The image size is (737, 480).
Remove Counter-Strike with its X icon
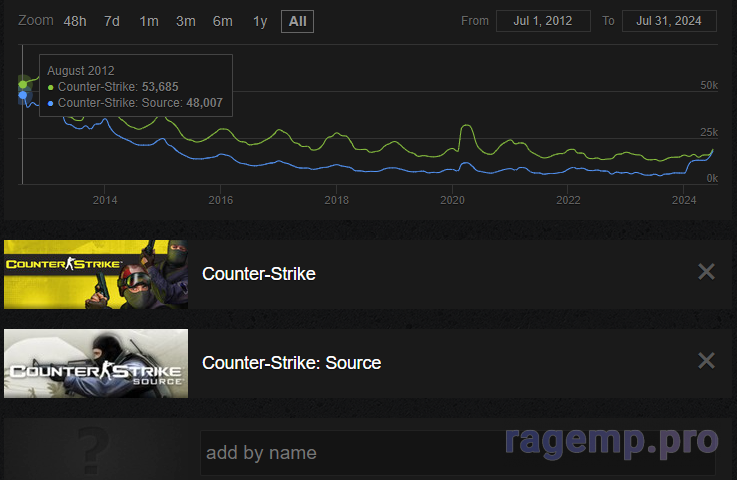tap(706, 272)
